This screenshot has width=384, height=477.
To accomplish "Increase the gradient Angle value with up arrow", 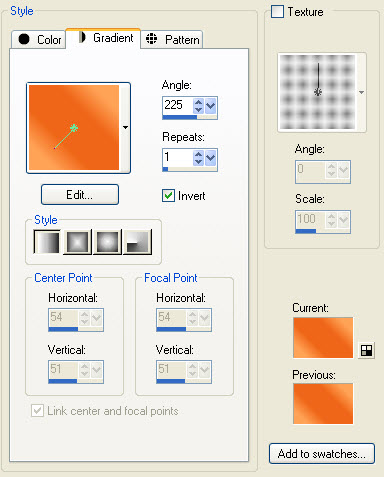I will 198,102.
